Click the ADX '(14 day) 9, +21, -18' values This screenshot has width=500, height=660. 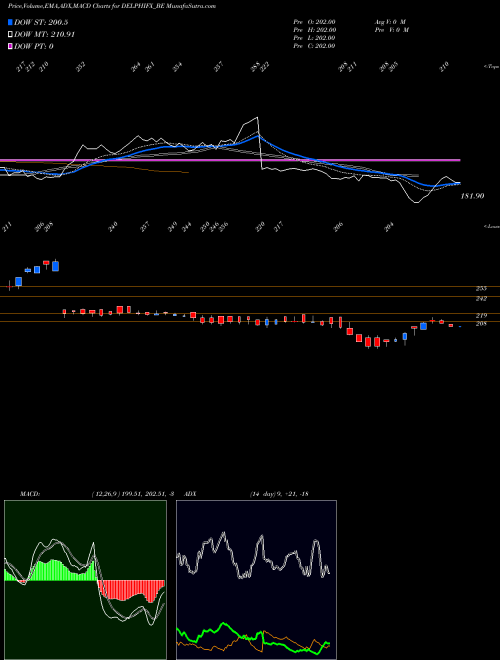[279, 494]
